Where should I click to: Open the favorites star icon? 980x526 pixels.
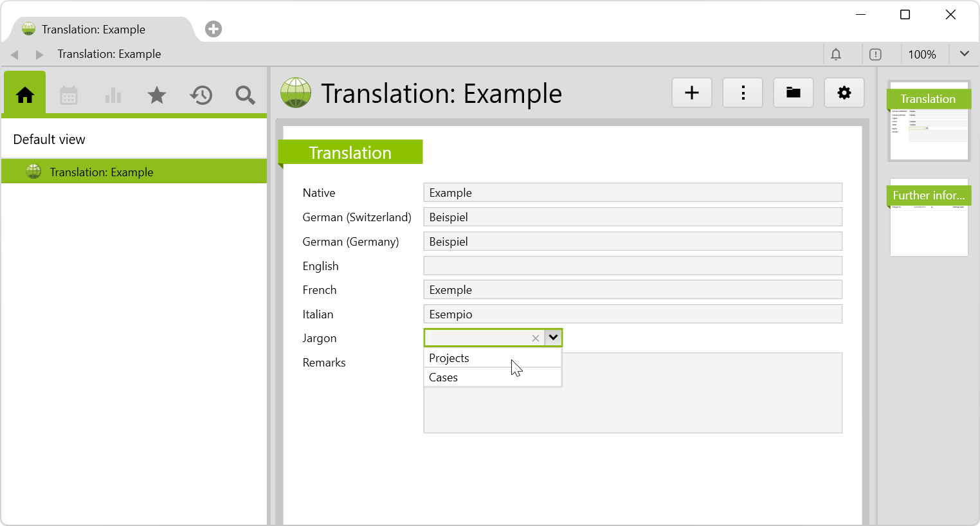pyautogui.click(x=157, y=95)
